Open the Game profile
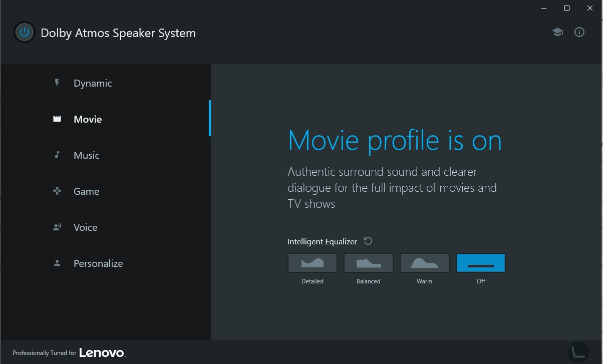The width and height of the screenshot is (603, 364). click(x=86, y=191)
